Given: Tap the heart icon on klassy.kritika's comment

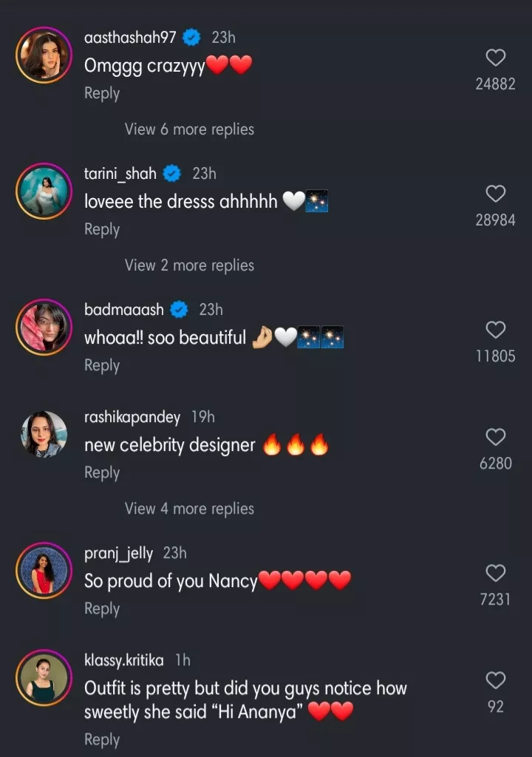Looking at the screenshot, I should (x=495, y=680).
